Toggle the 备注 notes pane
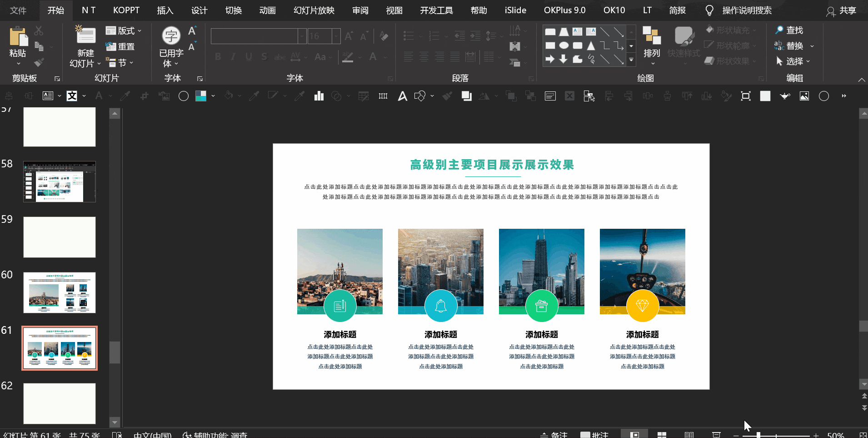The height and width of the screenshot is (438, 868). point(554,435)
